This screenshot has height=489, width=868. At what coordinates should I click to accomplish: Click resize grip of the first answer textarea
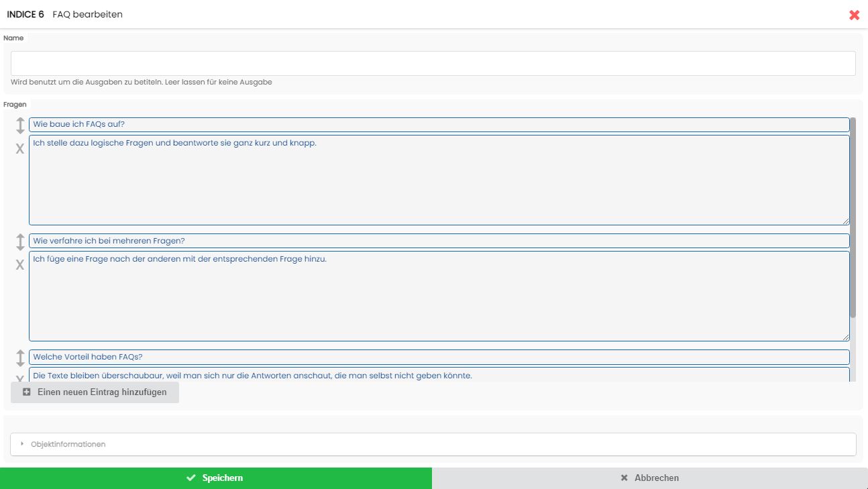846,221
